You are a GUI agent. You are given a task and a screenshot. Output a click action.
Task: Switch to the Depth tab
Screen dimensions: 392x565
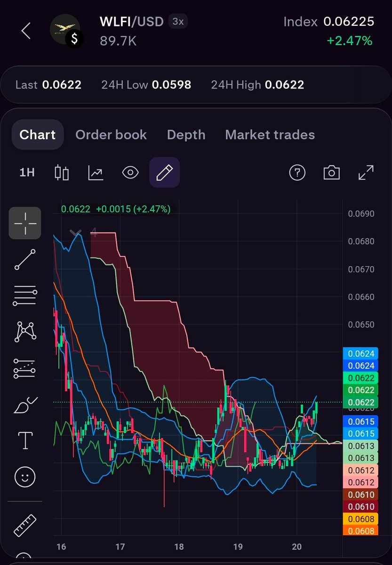186,135
